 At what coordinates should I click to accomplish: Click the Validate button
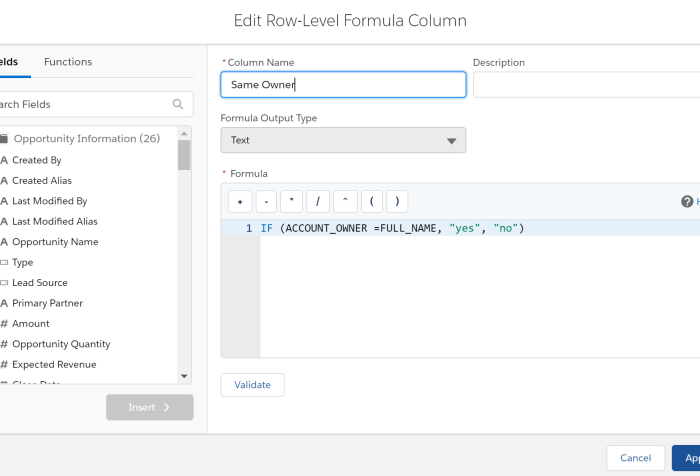252,385
